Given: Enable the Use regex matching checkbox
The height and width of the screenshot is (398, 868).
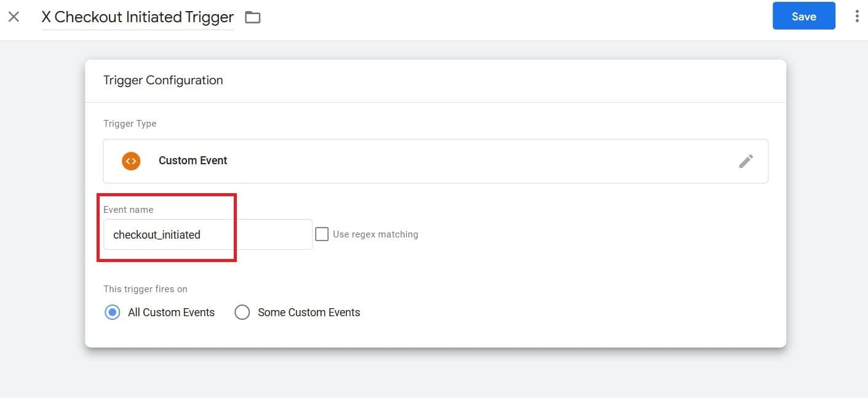Looking at the screenshot, I should pyautogui.click(x=322, y=234).
